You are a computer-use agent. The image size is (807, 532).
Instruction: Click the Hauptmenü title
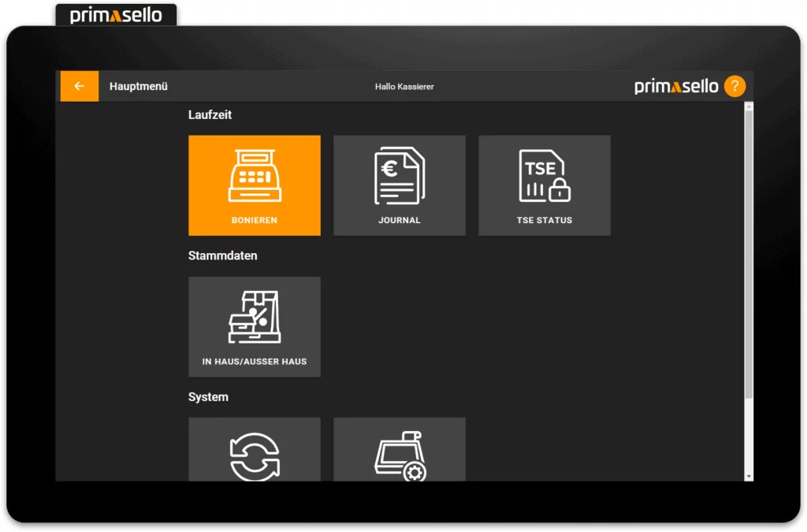[139, 86]
